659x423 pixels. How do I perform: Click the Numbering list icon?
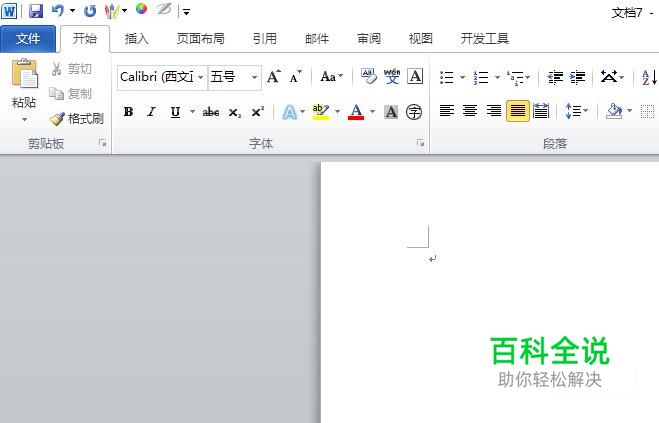click(x=481, y=77)
